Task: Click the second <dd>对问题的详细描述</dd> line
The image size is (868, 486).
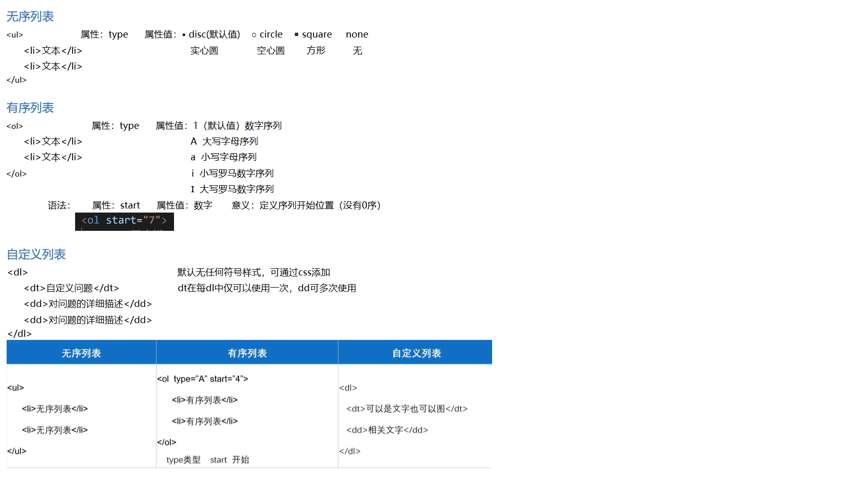Action: (x=88, y=320)
